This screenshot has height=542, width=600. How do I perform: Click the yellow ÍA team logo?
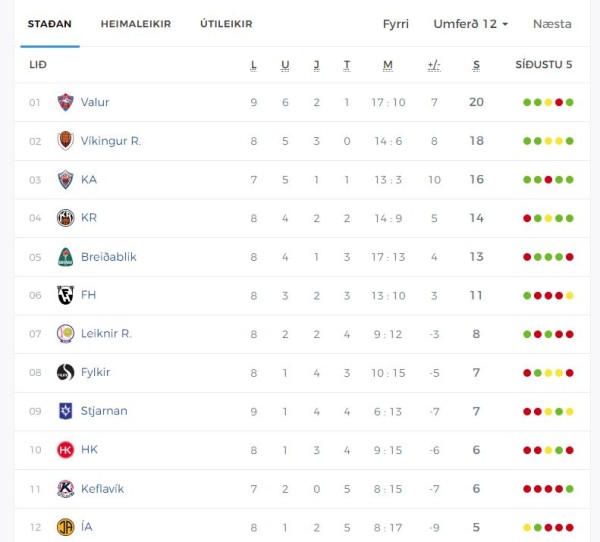[65, 527]
